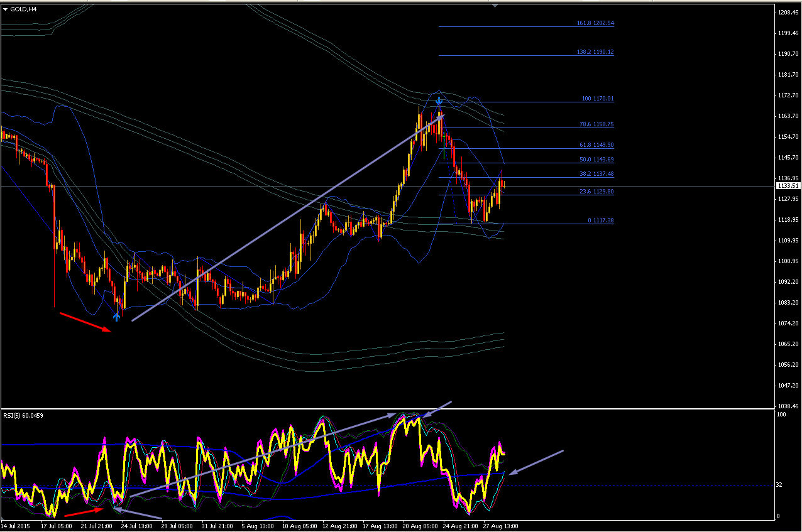Click price scale value 1181.70
Image resolution: width=802 pixels, height=532 pixels.
pyautogui.click(x=788, y=75)
